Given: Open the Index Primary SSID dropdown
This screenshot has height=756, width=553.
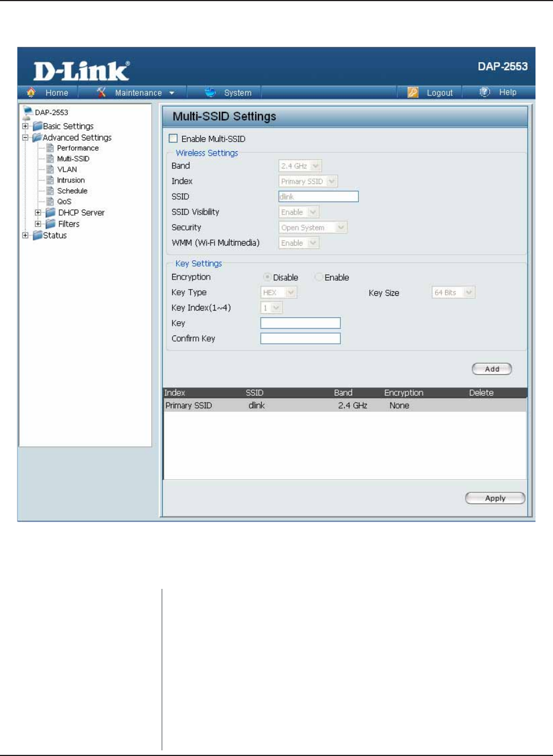Looking at the screenshot, I should pos(308,181).
